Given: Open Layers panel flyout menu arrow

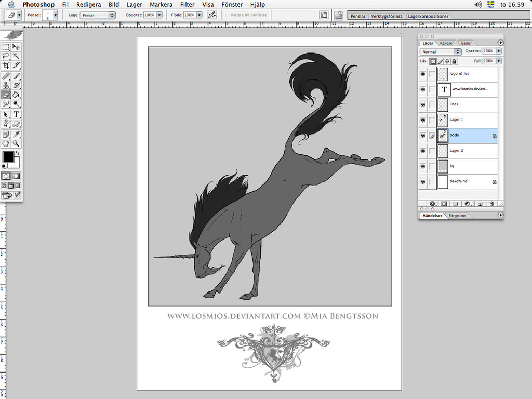Looking at the screenshot, I should pyautogui.click(x=500, y=43).
